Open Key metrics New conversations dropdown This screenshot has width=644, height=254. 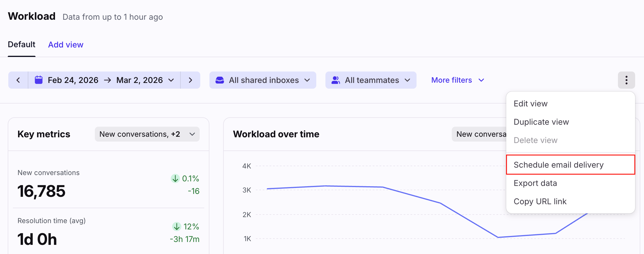[147, 134]
